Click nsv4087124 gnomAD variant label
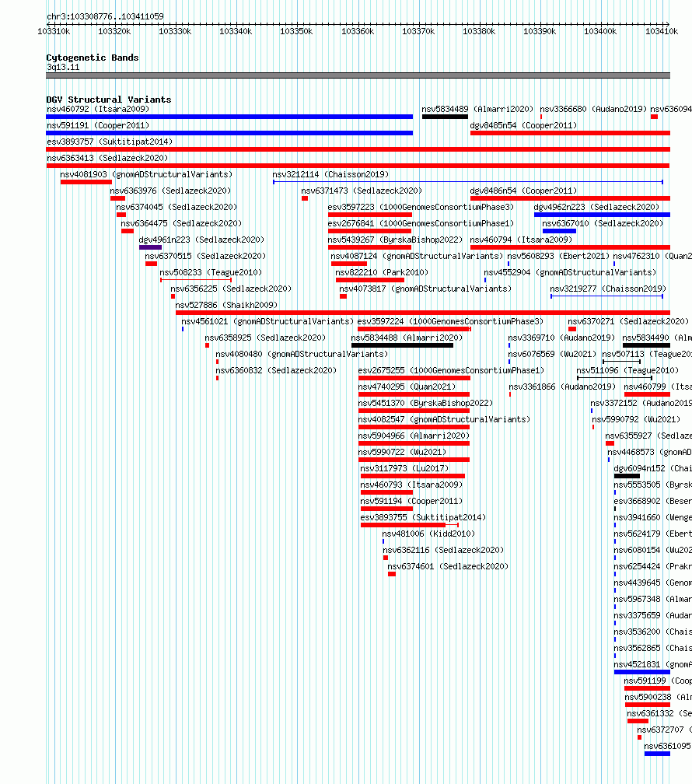The image size is (692, 784). (417, 256)
